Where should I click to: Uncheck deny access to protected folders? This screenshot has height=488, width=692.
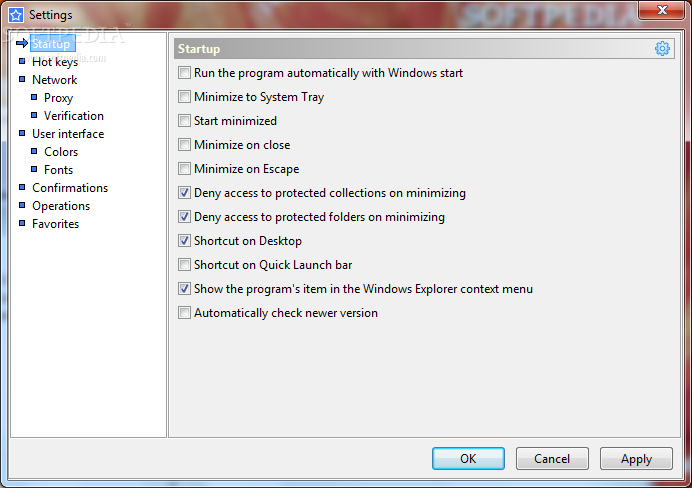[x=184, y=217]
